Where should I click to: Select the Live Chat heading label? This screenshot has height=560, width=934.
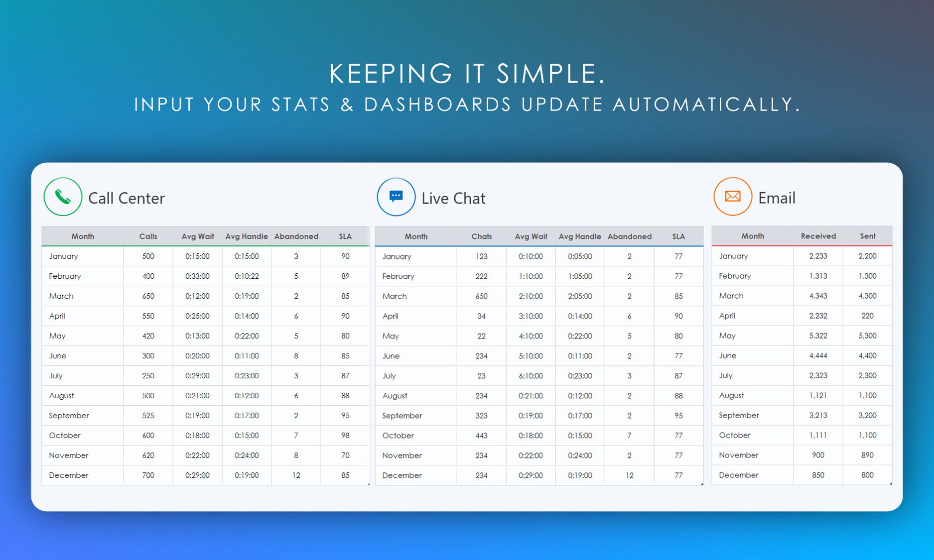click(453, 198)
